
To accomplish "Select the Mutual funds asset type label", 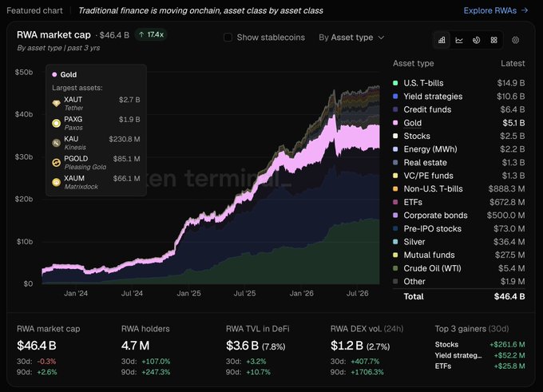I will pos(429,255).
